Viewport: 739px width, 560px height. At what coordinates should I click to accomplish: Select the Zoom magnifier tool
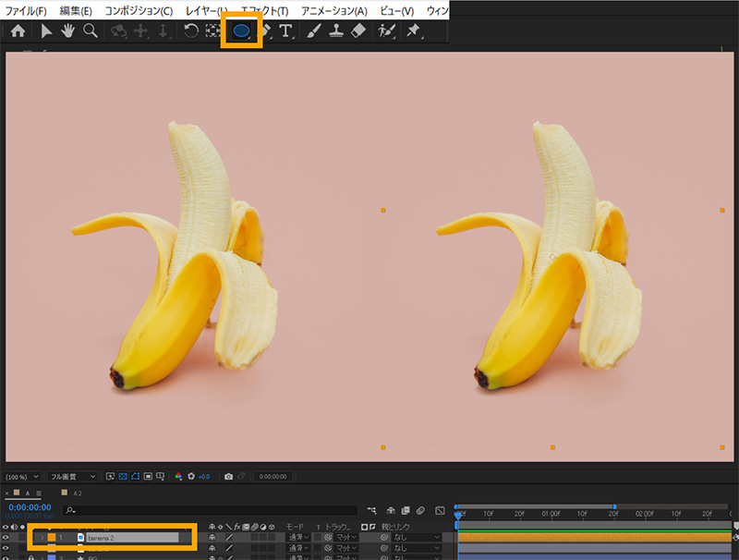[x=90, y=31]
